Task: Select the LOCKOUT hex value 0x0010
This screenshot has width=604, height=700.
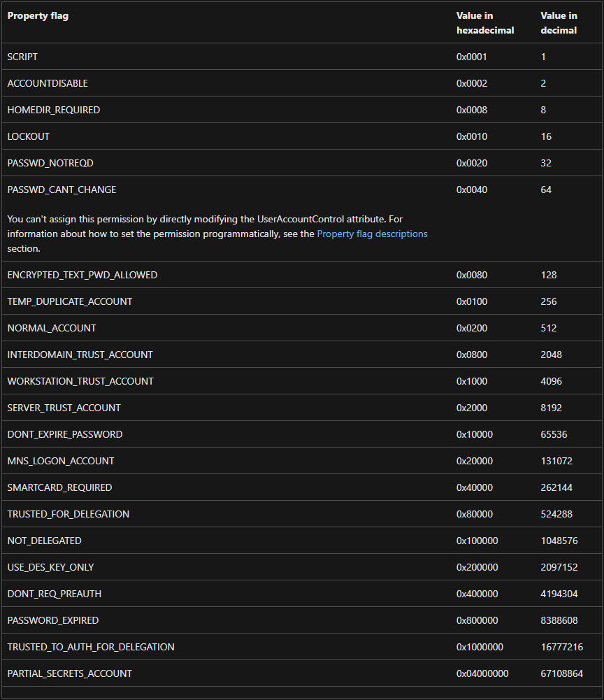Action: click(471, 136)
